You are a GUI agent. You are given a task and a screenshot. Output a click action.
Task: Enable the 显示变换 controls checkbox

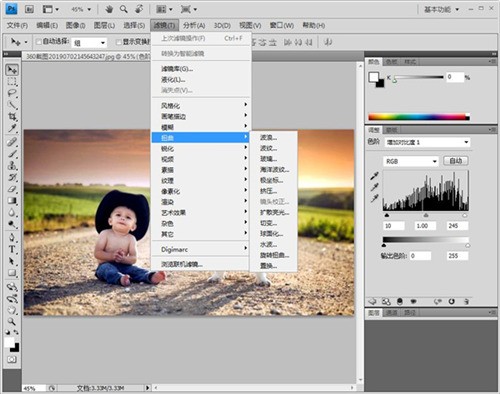118,42
